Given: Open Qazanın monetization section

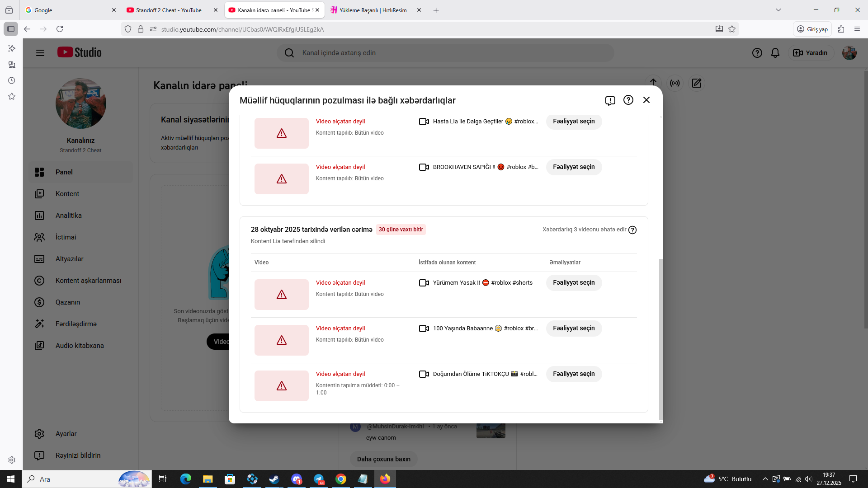Looking at the screenshot, I should click(x=81, y=302).
